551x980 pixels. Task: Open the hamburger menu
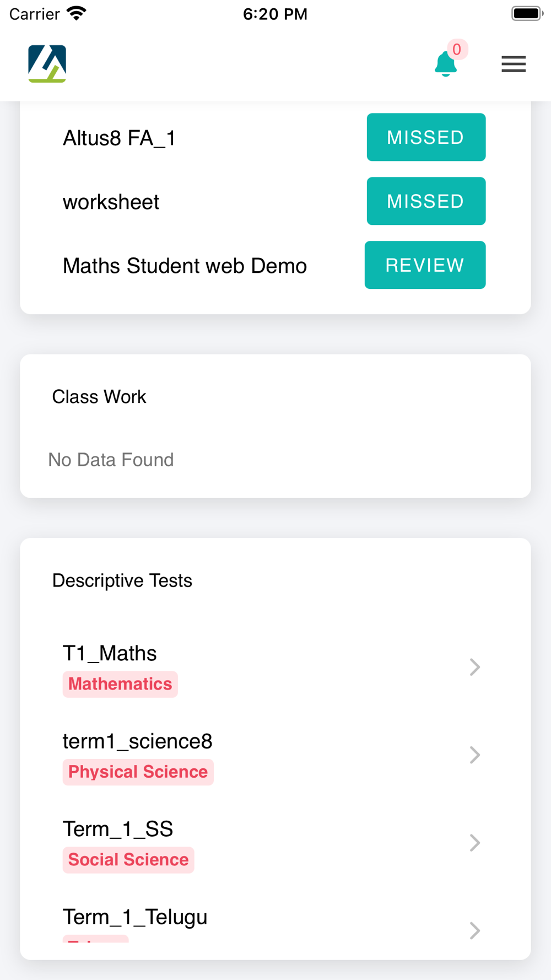pyautogui.click(x=514, y=64)
